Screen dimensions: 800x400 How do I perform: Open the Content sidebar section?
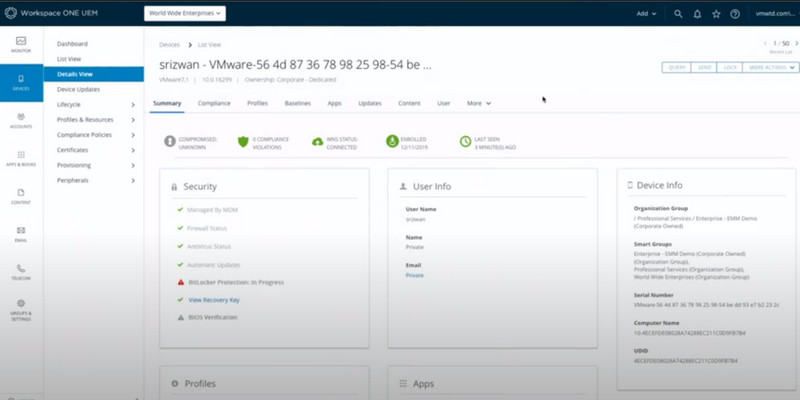(21, 196)
